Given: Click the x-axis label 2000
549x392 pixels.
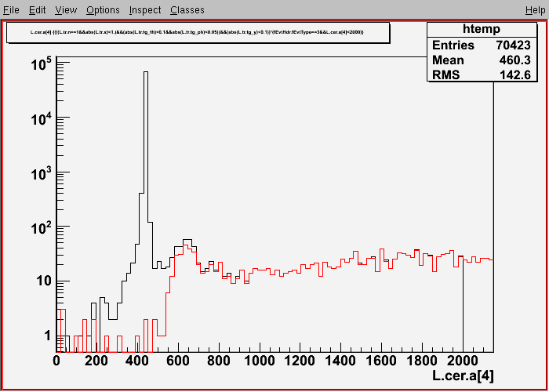Looking at the screenshot, I should click(463, 361).
